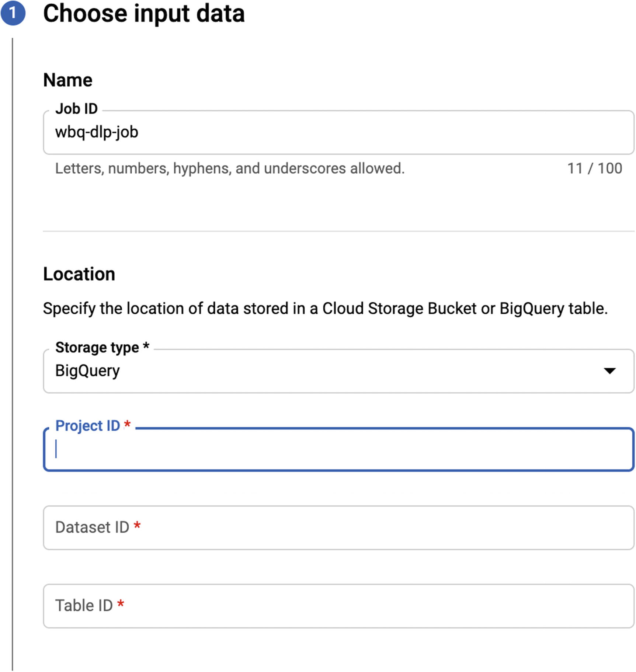Click the red asterisk beside Dataset ID
The image size is (636, 672).
click(x=137, y=526)
